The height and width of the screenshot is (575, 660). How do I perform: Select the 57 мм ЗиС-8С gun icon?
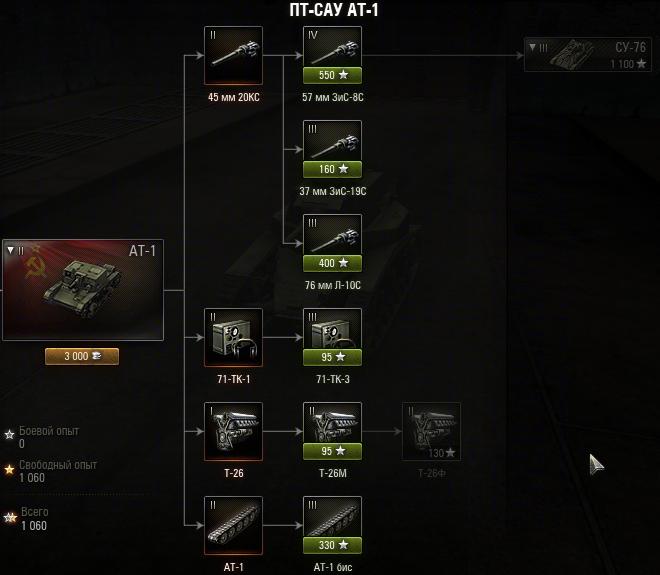(332, 47)
